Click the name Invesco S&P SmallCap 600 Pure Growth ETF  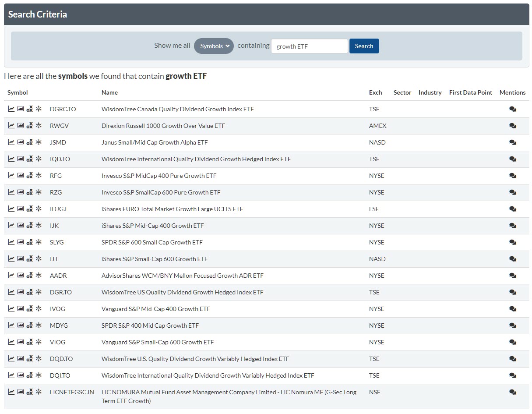pos(161,192)
